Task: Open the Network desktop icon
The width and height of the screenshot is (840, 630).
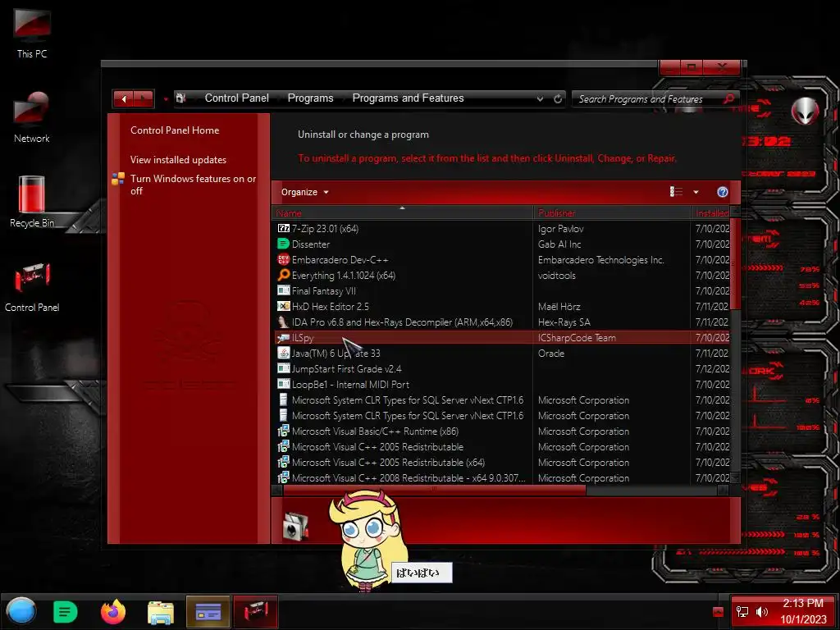Action: tap(32, 118)
